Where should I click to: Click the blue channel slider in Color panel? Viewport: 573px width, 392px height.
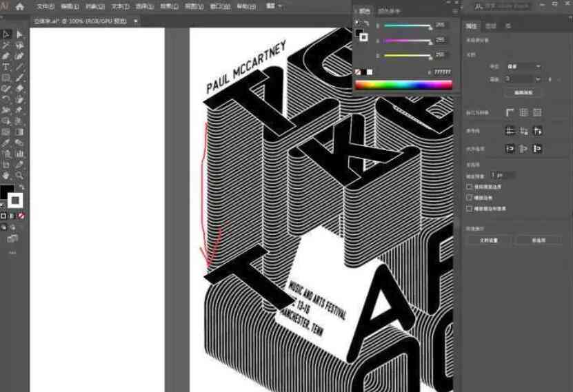[x=408, y=56]
